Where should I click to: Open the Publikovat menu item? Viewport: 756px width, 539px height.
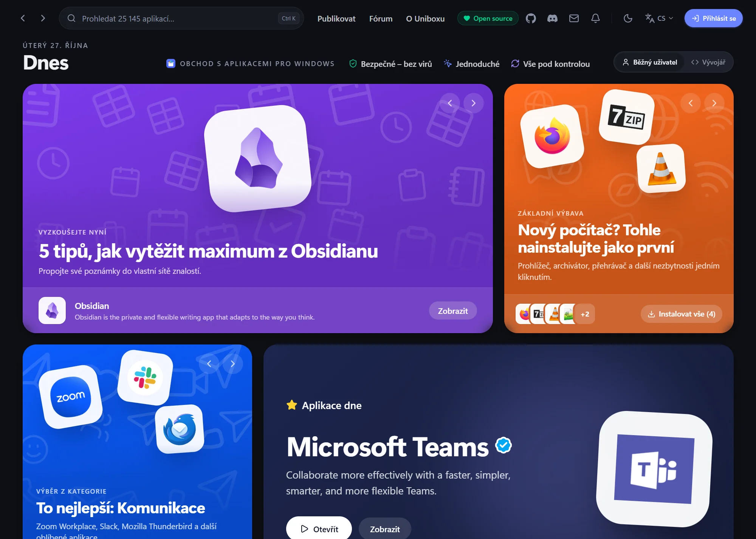pyautogui.click(x=336, y=19)
